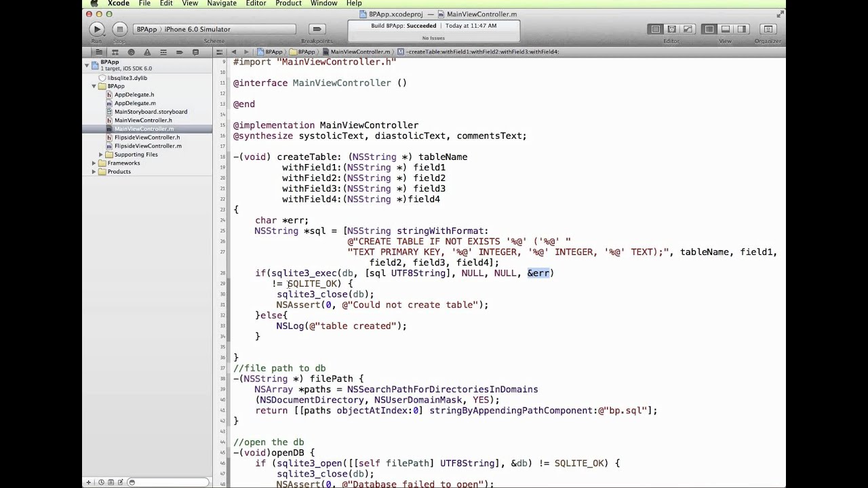This screenshot has height=488, width=868.
Task: Go forward in editor history
Action: (245, 52)
